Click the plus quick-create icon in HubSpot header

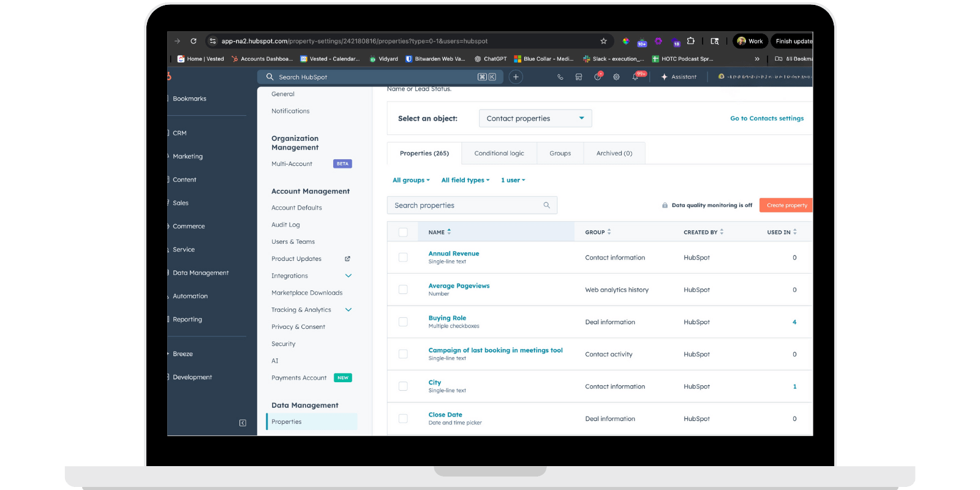[x=516, y=77]
